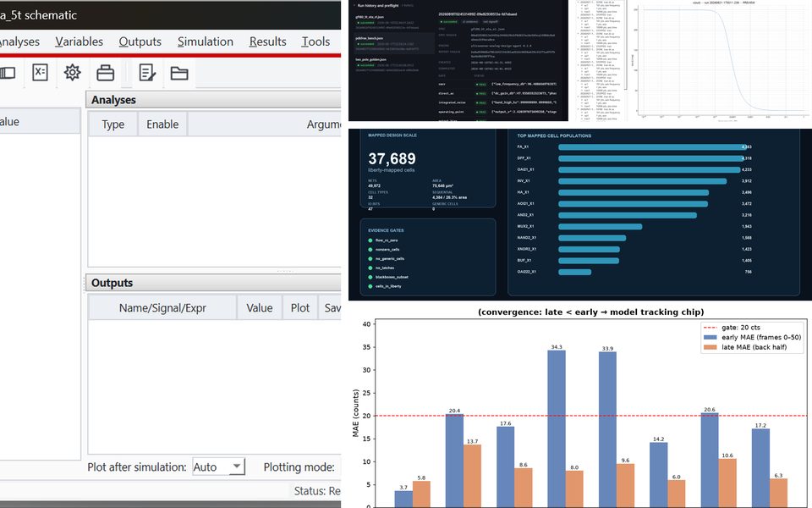Open the Outputs menu
This screenshot has width=812, height=508.
pos(140,41)
